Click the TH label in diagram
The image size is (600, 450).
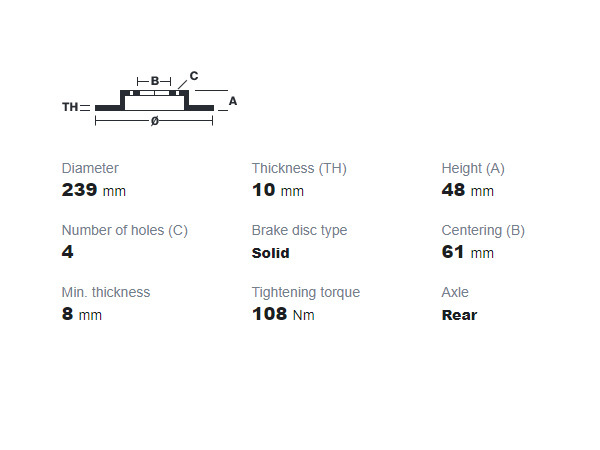[70, 107]
